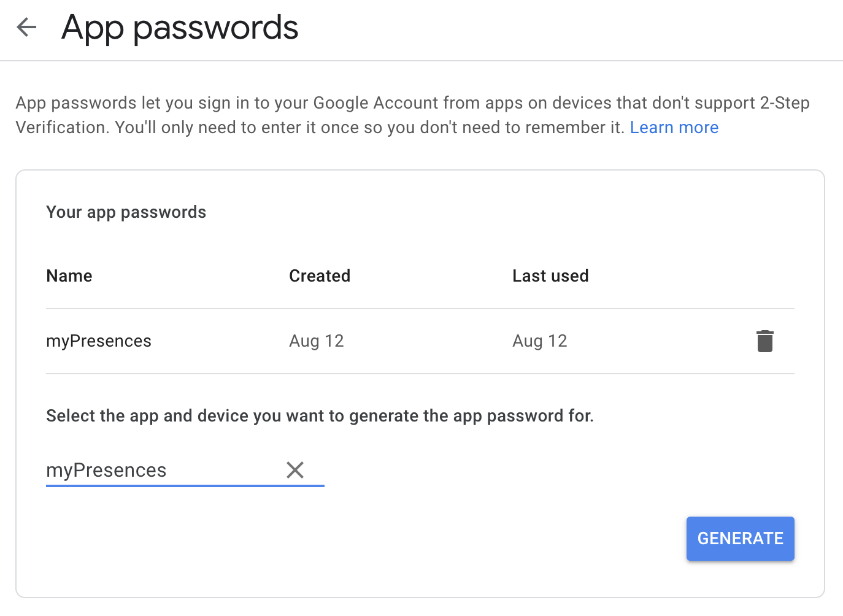Clear the app name field

(295, 470)
